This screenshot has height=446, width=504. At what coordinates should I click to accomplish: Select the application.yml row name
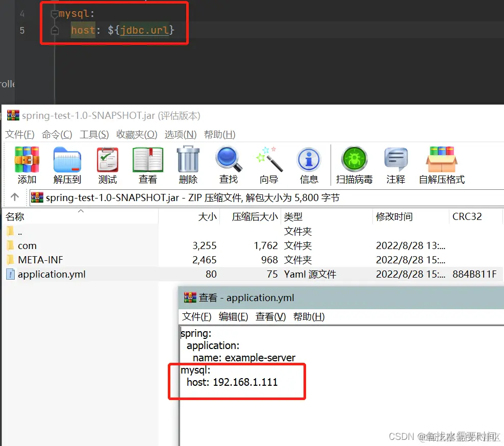coord(52,275)
